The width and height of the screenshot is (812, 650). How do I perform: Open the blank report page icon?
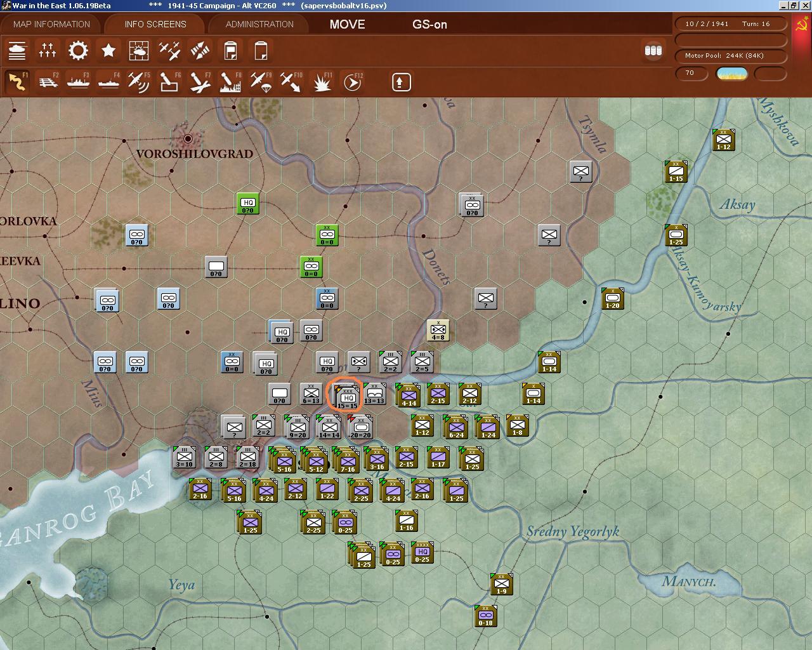click(x=261, y=50)
